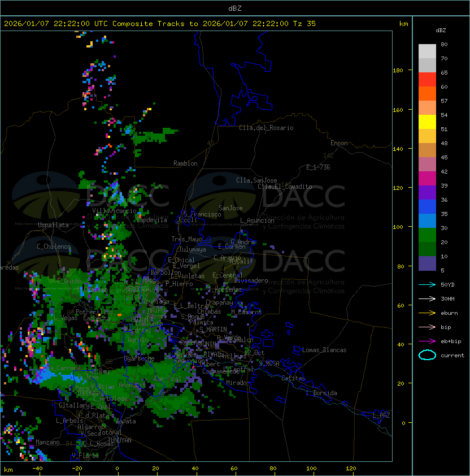Click the cyan 50YD arrow legend icon

point(427,284)
